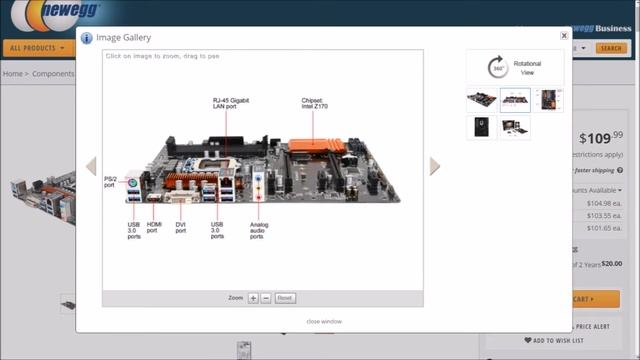
Task: Click the Add to Cart button
Action: pyautogui.click(x=596, y=299)
